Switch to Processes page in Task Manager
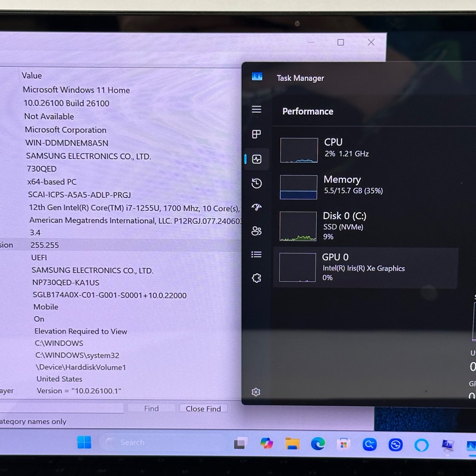This screenshot has height=476, width=476. point(256,134)
